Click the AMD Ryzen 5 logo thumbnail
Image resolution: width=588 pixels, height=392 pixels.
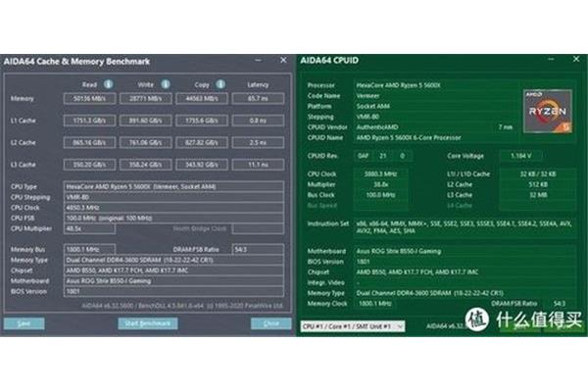(x=548, y=111)
